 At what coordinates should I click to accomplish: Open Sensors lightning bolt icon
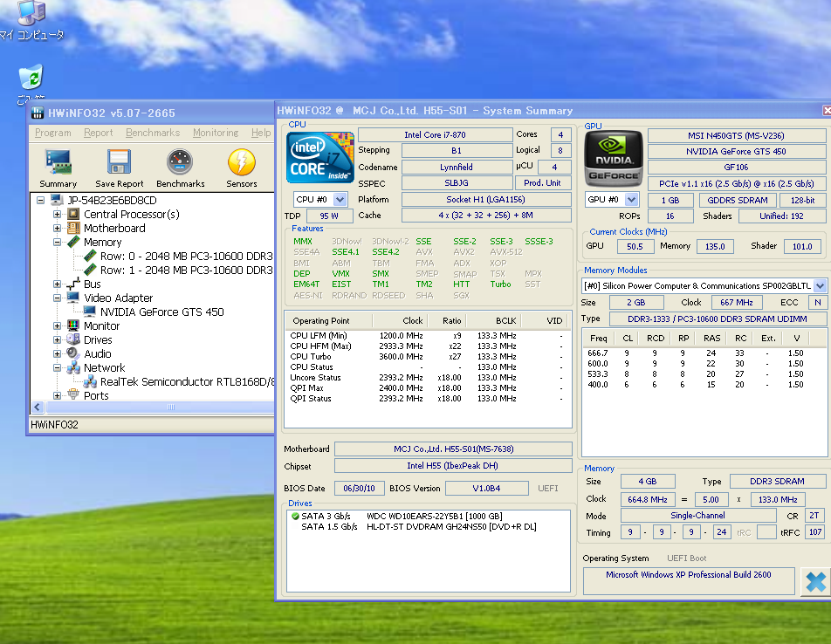242,162
